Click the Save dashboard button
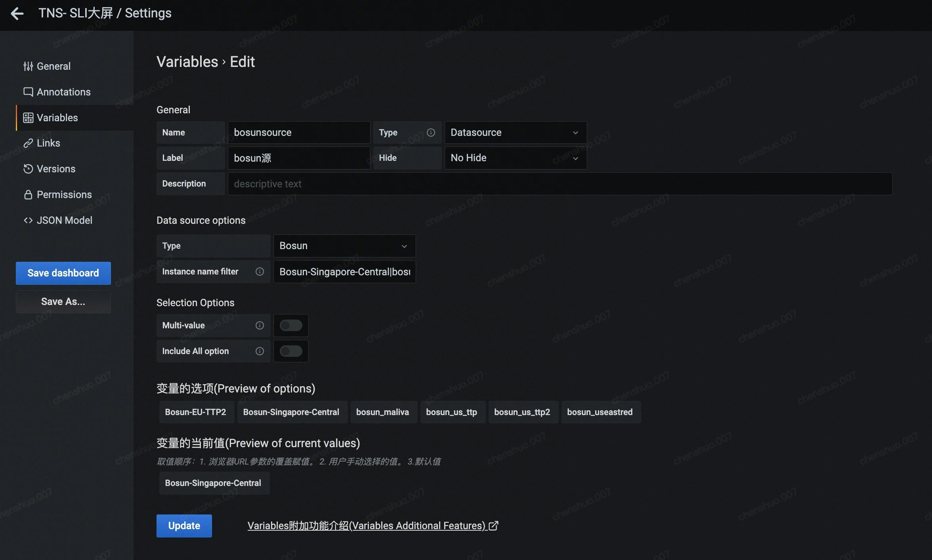 click(63, 273)
